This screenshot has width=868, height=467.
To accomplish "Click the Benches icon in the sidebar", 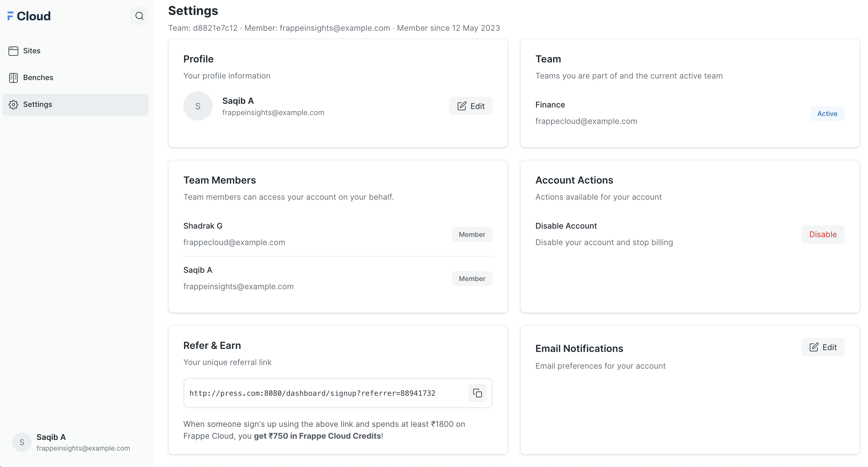I will click(13, 78).
